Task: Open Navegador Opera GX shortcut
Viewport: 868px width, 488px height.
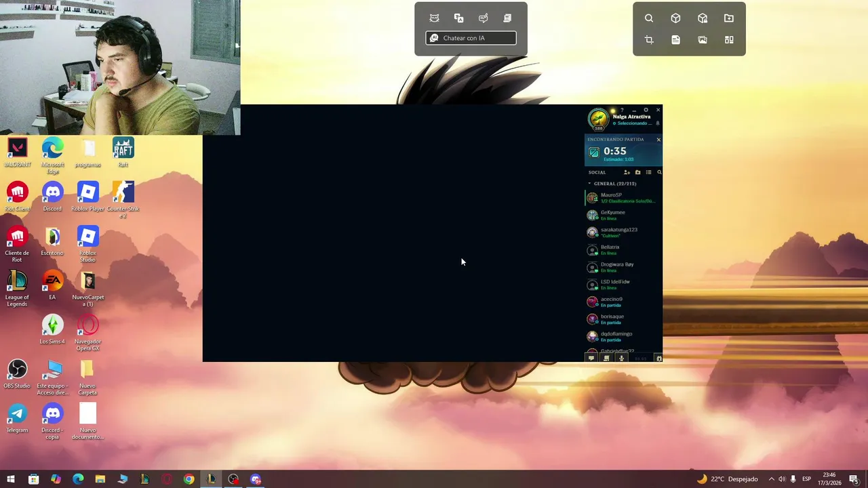Action: coord(87,332)
